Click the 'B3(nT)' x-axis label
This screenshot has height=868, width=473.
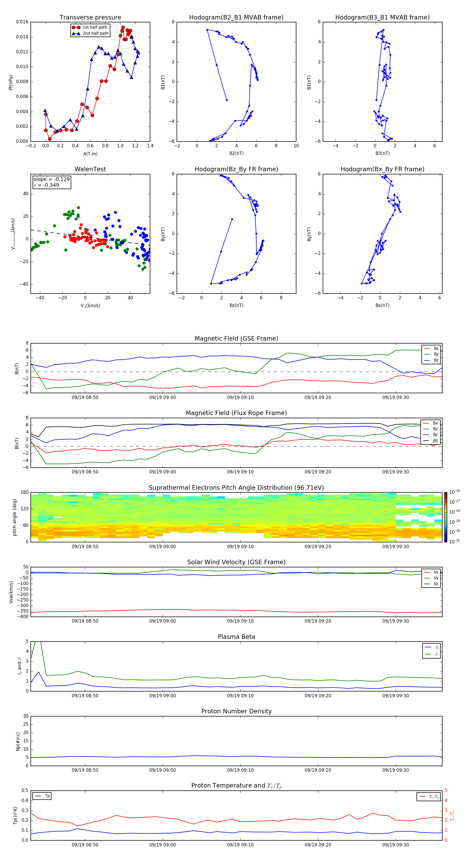pyautogui.click(x=382, y=153)
